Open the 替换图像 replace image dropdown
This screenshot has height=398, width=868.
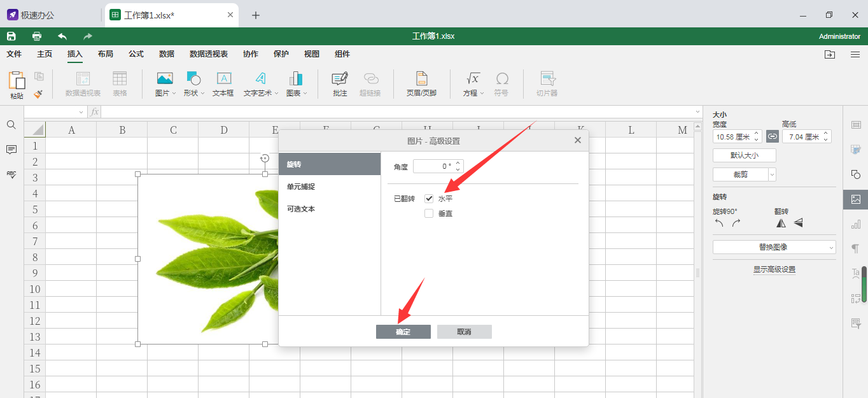774,247
